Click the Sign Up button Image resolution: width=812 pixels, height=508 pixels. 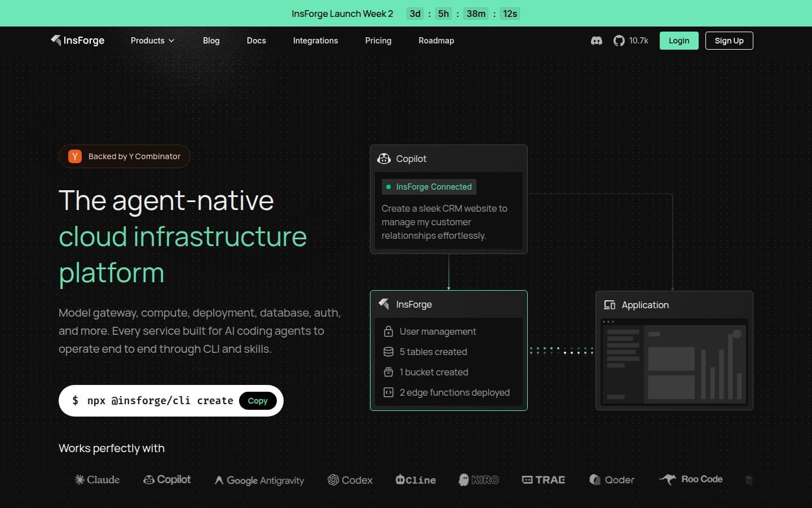click(x=729, y=41)
